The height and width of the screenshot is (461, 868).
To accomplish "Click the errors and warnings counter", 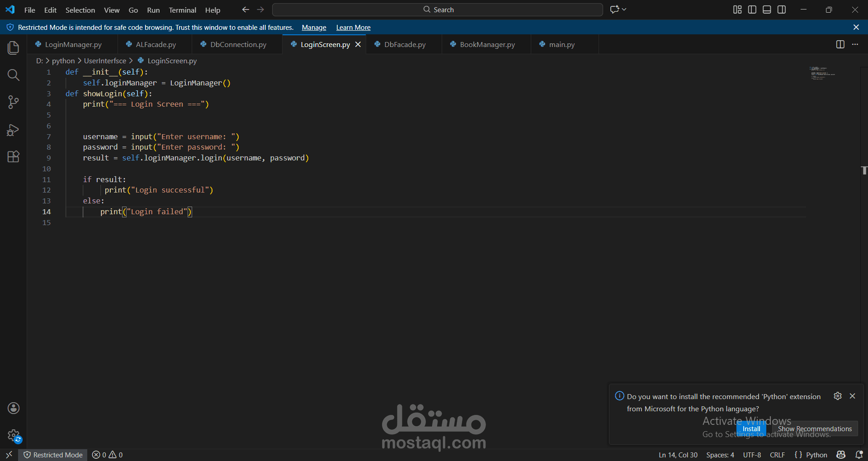I will (x=108, y=455).
